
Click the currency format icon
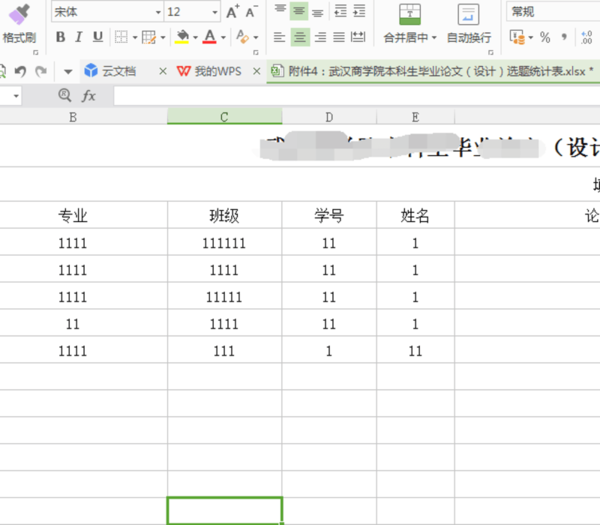point(517,37)
